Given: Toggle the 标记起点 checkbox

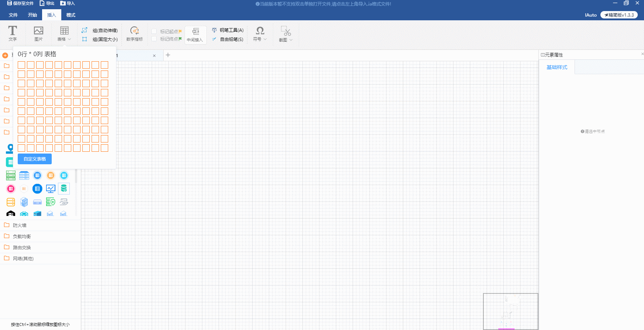Looking at the screenshot, I should (154, 31).
